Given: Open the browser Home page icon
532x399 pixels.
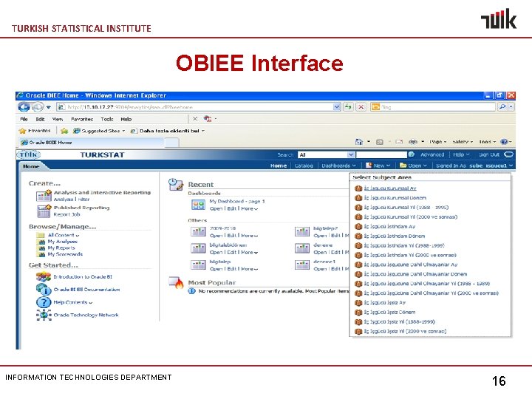Looking at the screenshot, I should coord(358,142).
